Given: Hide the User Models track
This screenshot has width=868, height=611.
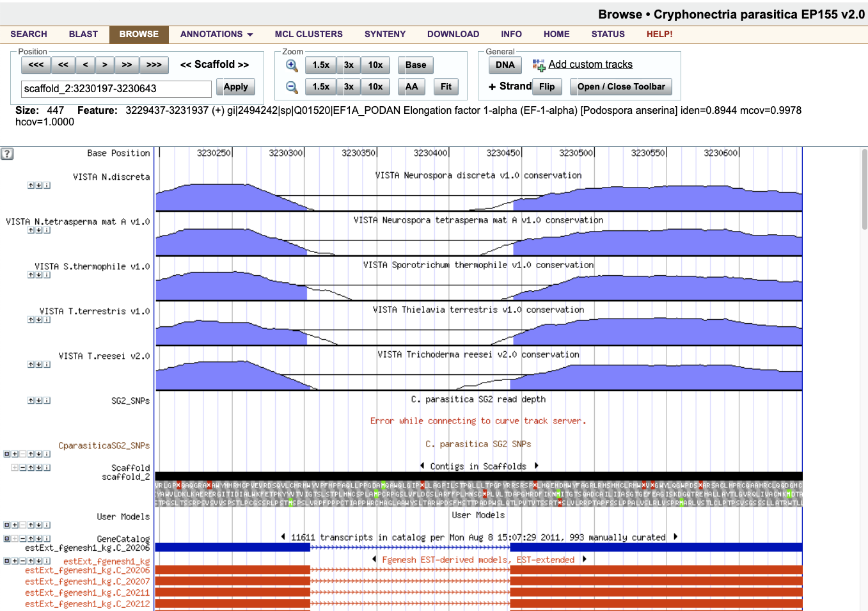Looking at the screenshot, I should tap(7, 525).
